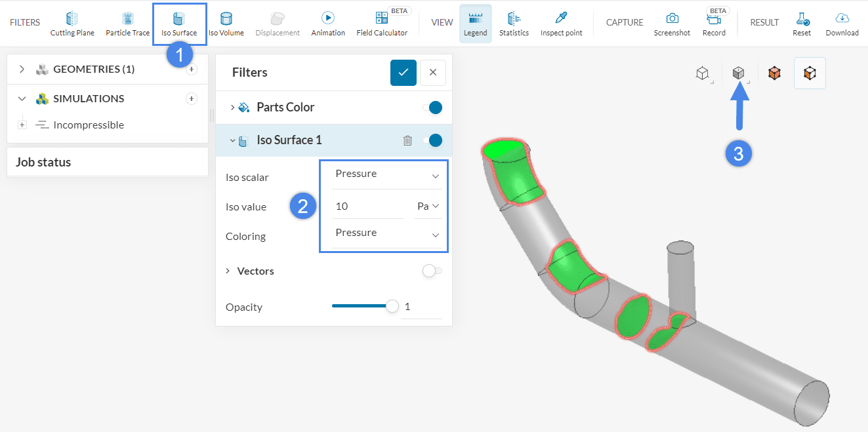
Task: Activate the Inspect point tool
Action: point(561,23)
